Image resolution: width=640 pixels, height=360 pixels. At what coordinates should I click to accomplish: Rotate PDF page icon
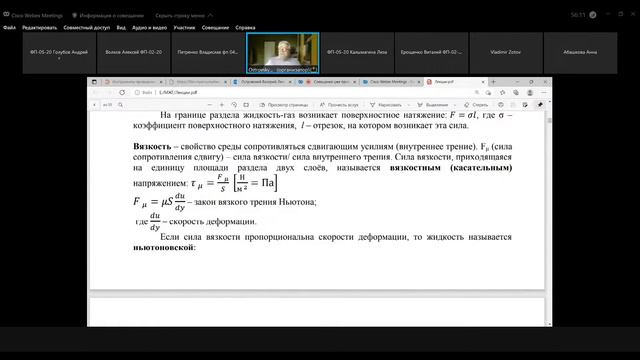point(234,105)
